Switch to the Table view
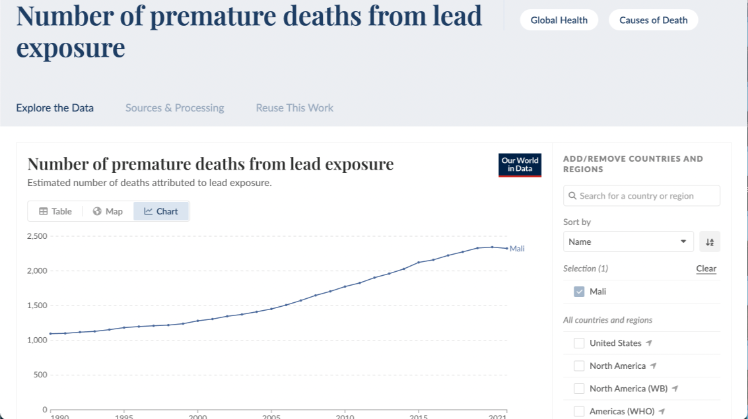 (x=56, y=211)
